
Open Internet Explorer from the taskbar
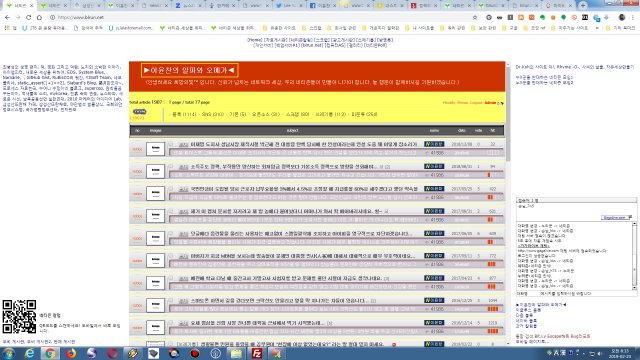tap(29, 353)
